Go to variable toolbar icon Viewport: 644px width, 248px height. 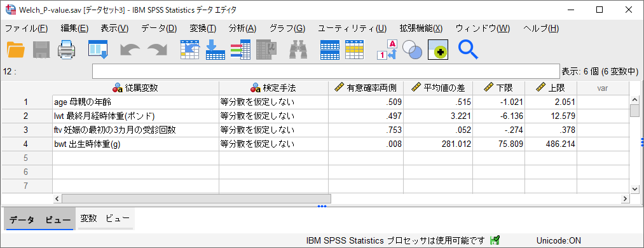tap(216, 50)
